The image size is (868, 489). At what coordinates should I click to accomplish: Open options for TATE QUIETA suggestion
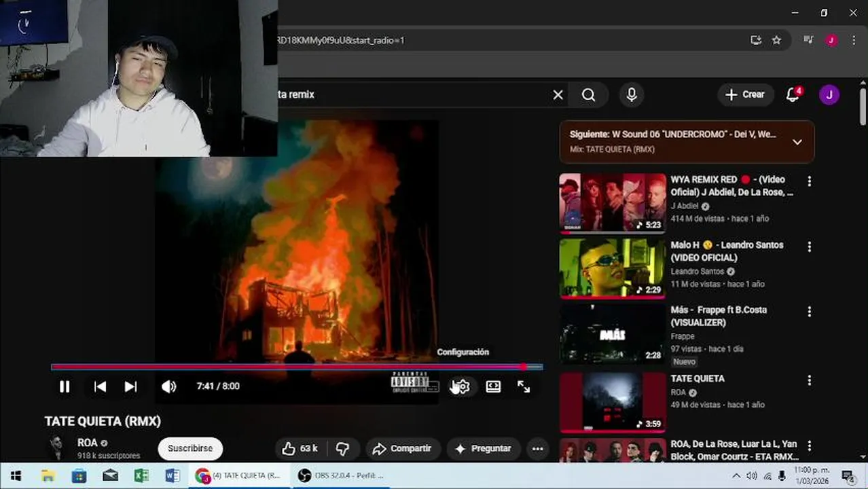click(x=809, y=380)
